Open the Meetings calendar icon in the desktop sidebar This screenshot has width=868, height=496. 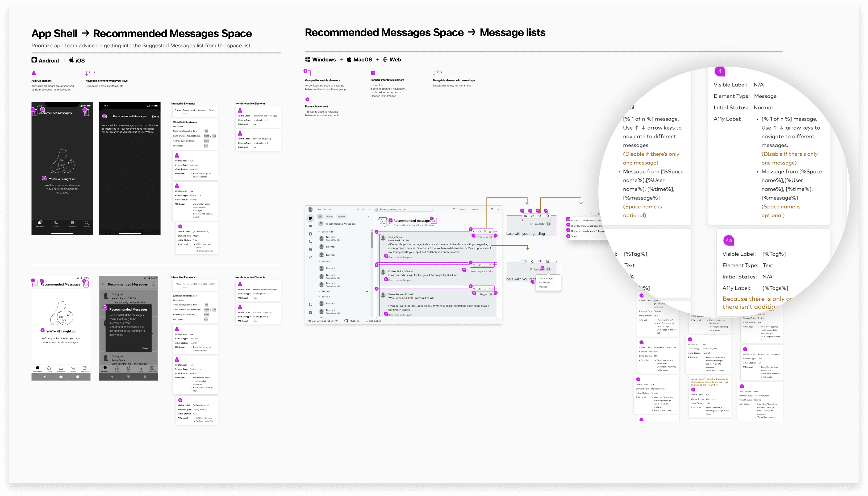[310, 250]
